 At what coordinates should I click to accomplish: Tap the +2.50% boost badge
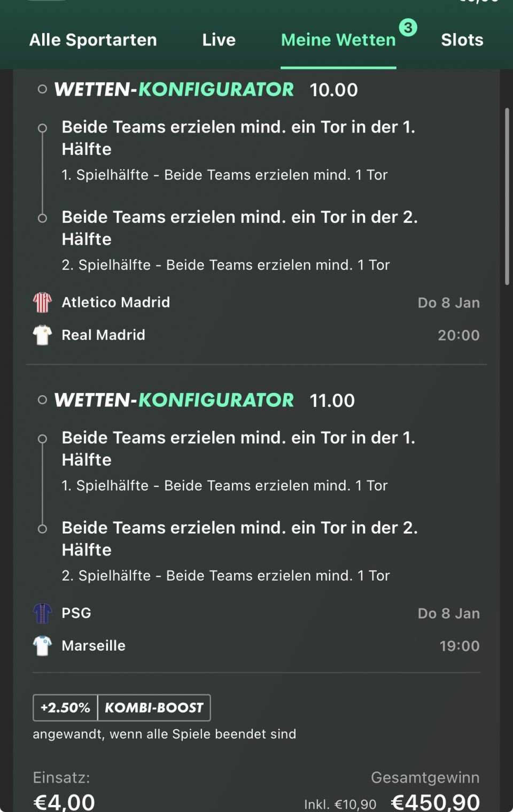(x=65, y=708)
